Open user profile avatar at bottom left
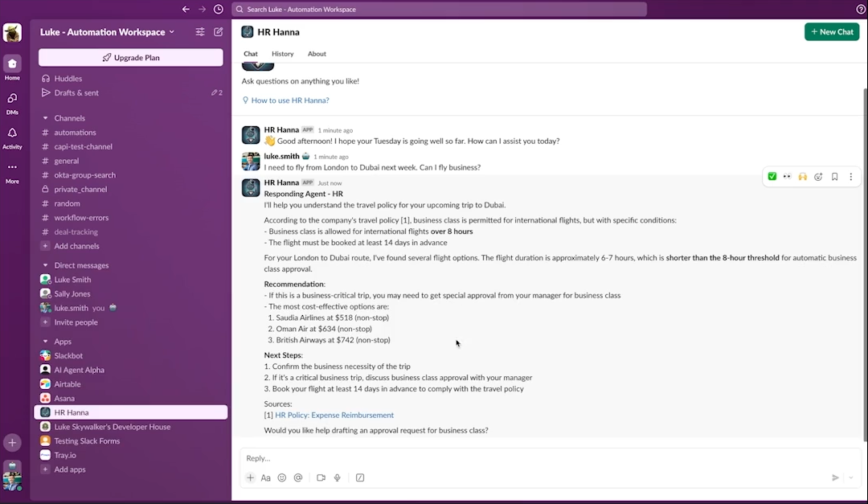 (x=12, y=480)
